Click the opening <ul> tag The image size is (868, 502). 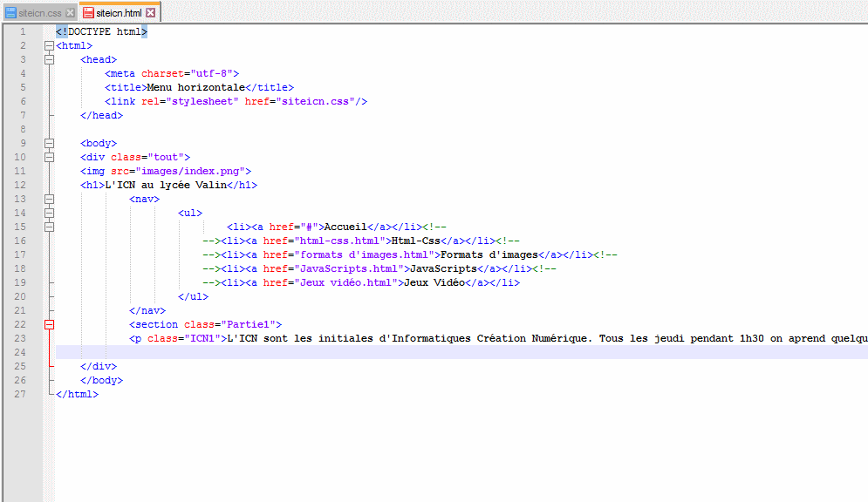tap(190, 213)
